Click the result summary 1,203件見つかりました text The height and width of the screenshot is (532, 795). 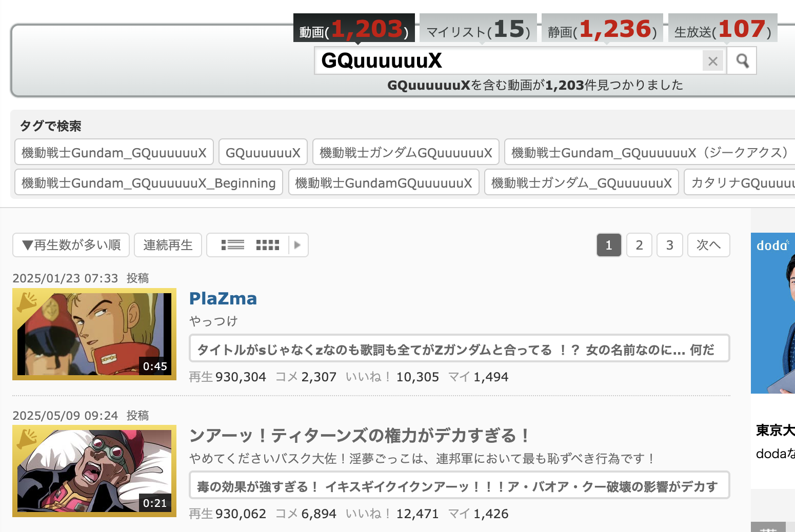pos(614,85)
